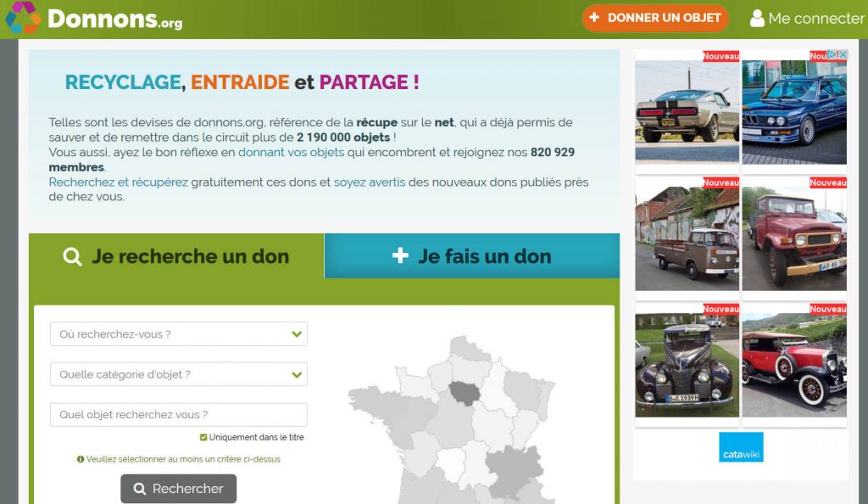Click chevron arrow of category dropdown
Screen dimensions: 868x504
coord(297,374)
